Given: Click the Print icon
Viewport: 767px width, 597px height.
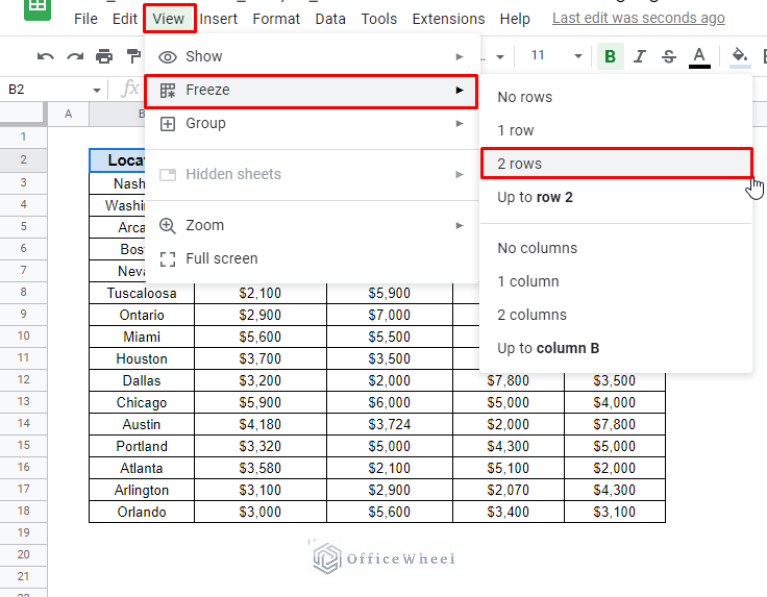Looking at the screenshot, I should pyautogui.click(x=105, y=56).
